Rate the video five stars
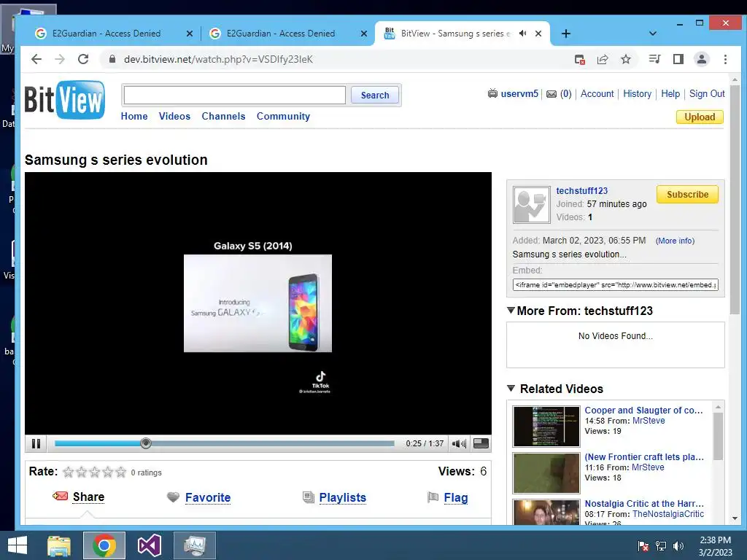 click(121, 472)
